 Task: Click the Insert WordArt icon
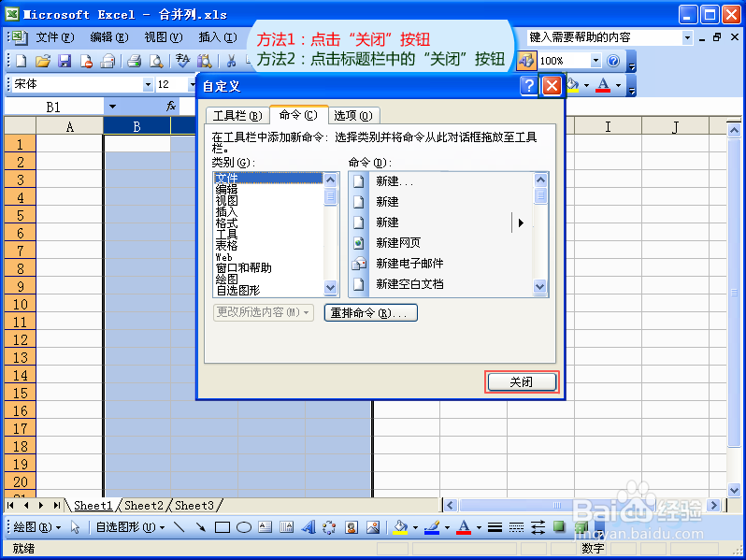tap(308, 527)
